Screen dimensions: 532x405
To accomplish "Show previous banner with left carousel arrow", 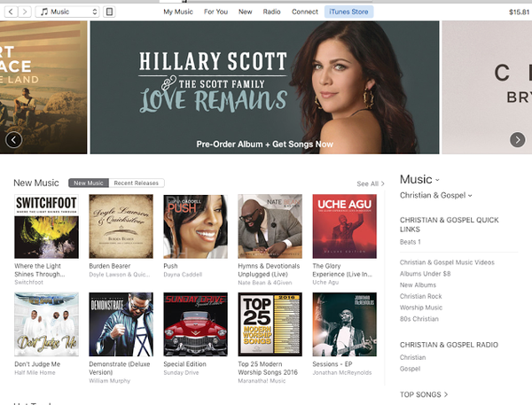I will (14, 140).
